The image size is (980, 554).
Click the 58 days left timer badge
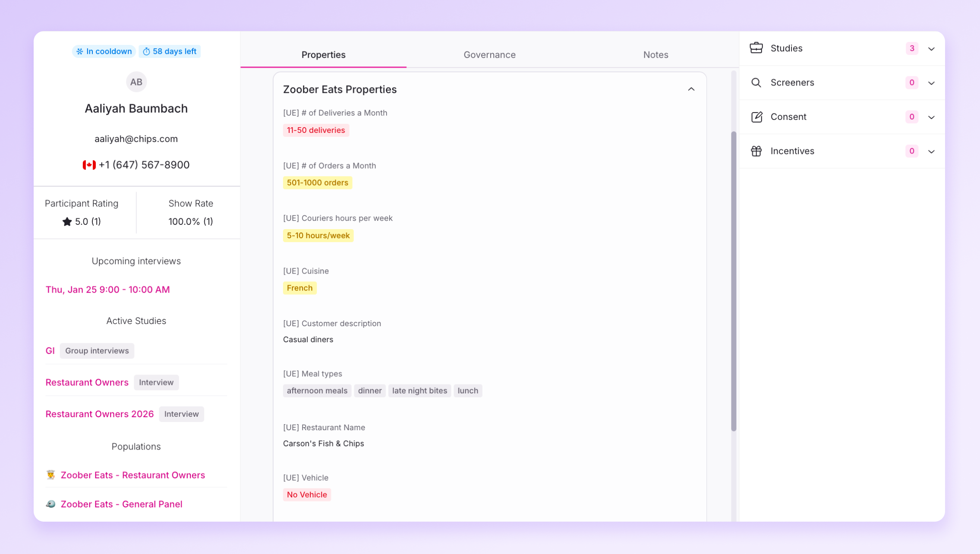(x=170, y=51)
